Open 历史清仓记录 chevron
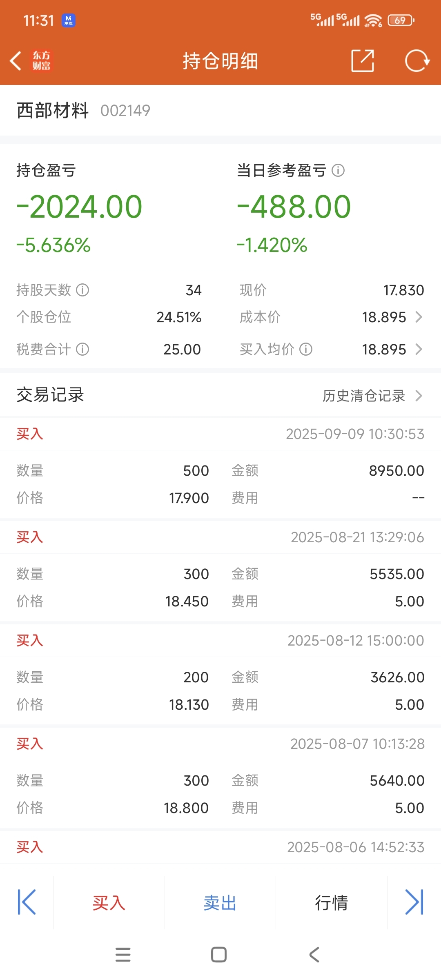 (x=419, y=395)
